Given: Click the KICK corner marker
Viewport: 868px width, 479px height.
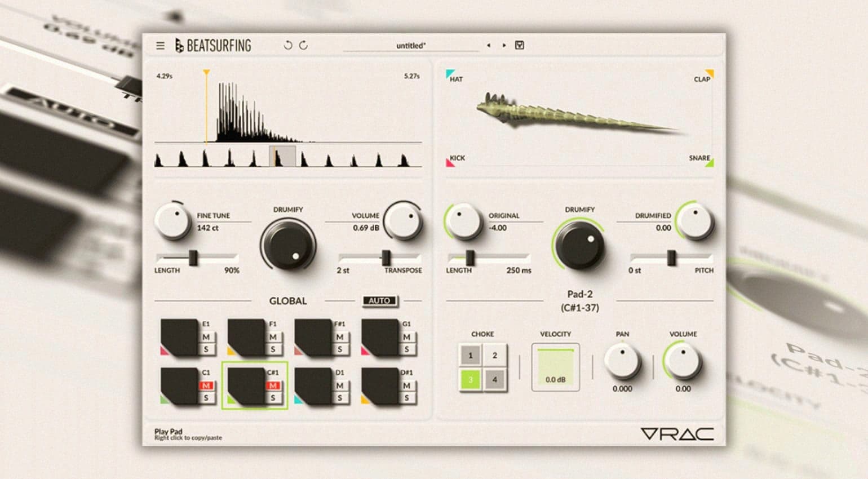Looking at the screenshot, I should (450, 163).
